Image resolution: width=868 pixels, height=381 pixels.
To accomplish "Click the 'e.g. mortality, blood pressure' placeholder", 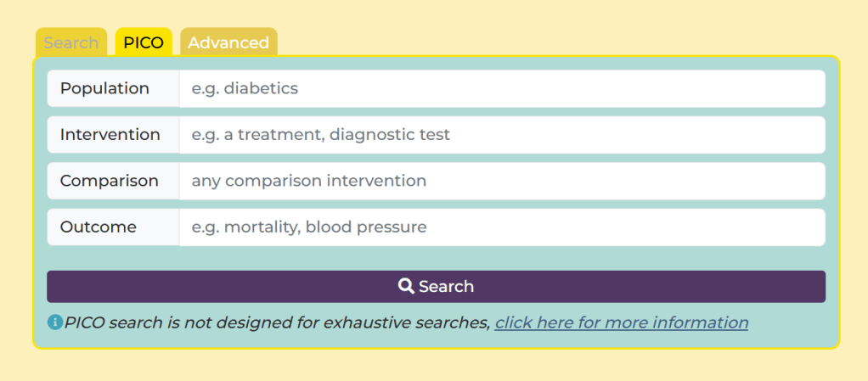I will [x=309, y=227].
